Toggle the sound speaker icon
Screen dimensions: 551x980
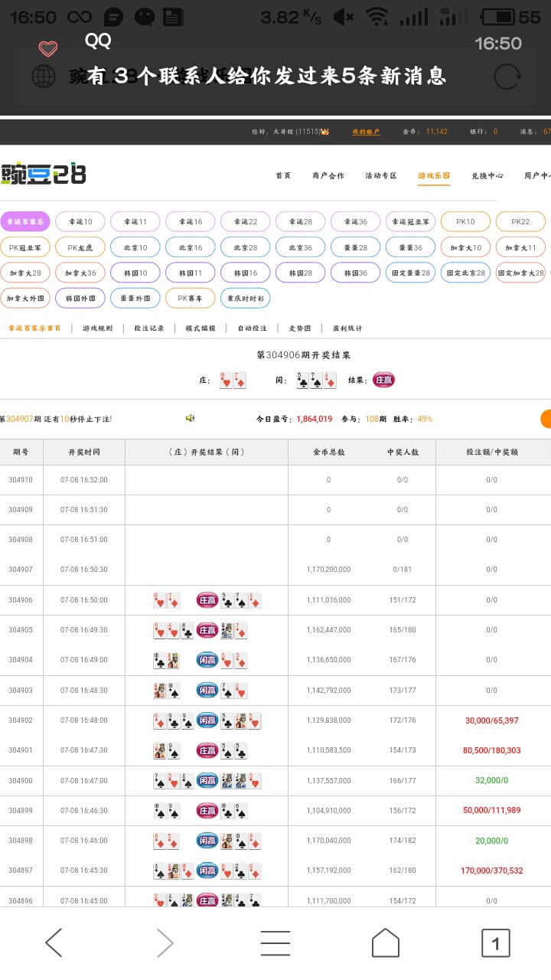coord(190,418)
